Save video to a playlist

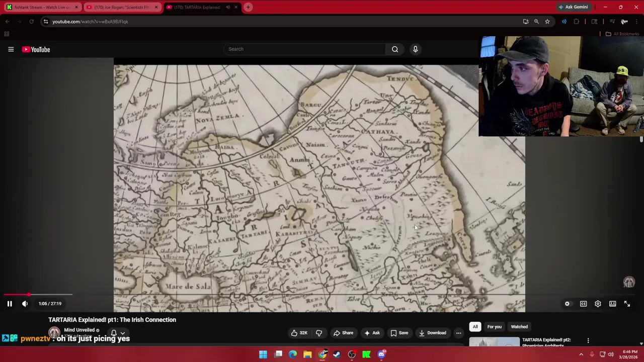(399, 333)
